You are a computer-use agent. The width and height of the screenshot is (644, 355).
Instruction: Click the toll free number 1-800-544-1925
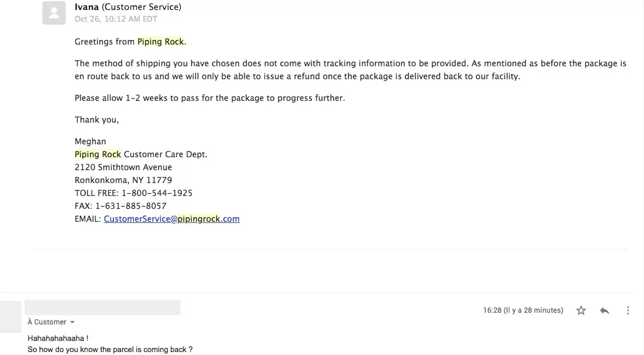(x=157, y=193)
